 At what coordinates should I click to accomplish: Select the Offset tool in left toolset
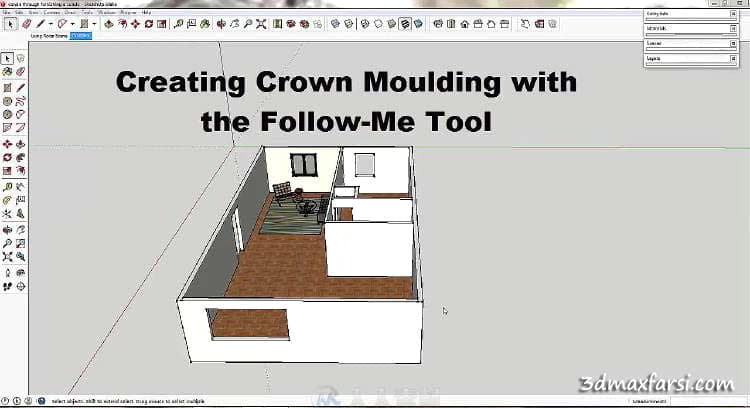21,171
